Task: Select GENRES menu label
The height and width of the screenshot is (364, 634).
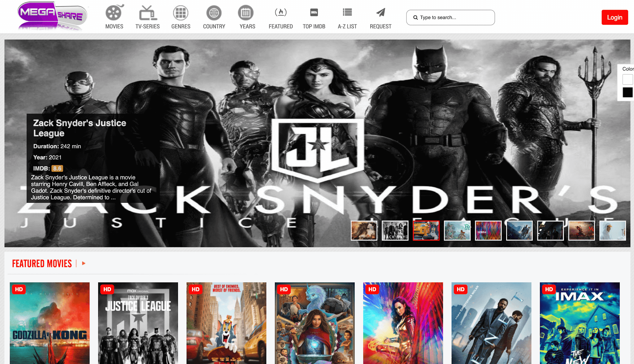Action: coord(181,26)
